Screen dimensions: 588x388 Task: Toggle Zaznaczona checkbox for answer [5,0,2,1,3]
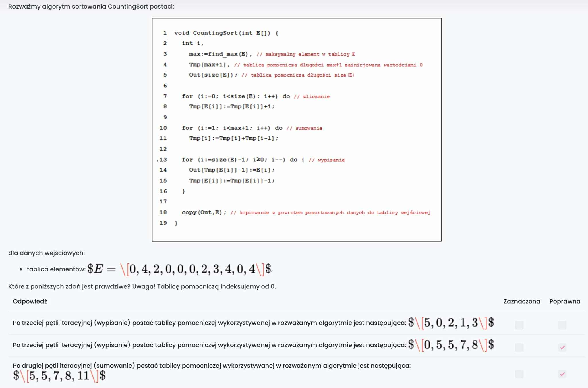click(x=519, y=325)
